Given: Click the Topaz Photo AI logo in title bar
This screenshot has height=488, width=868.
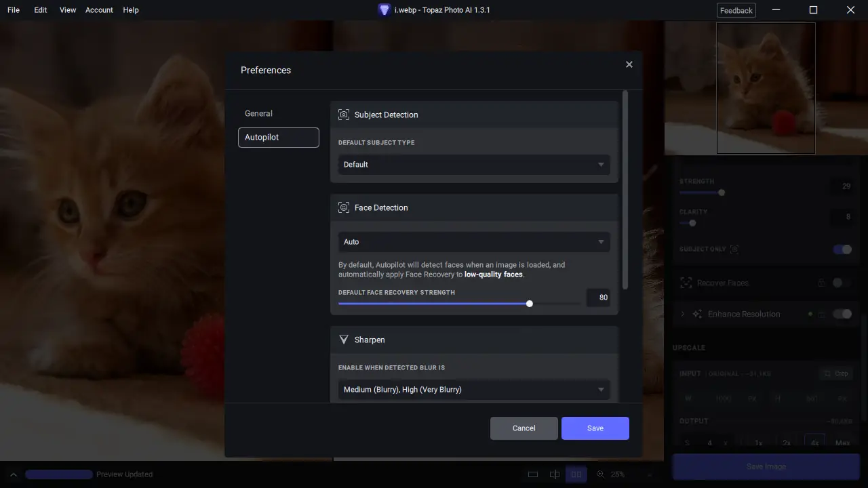Looking at the screenshot, I should pos(384,10).
